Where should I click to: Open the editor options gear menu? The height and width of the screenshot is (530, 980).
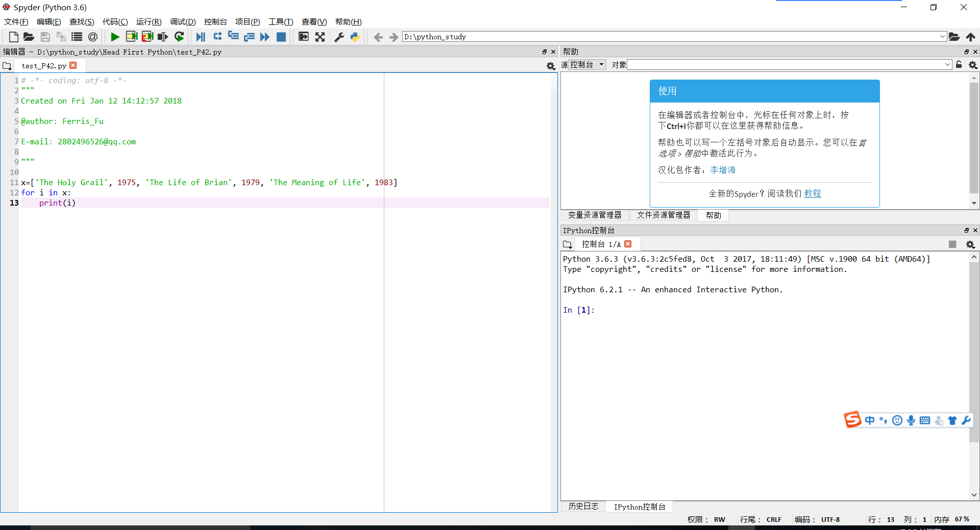(551, 66)
